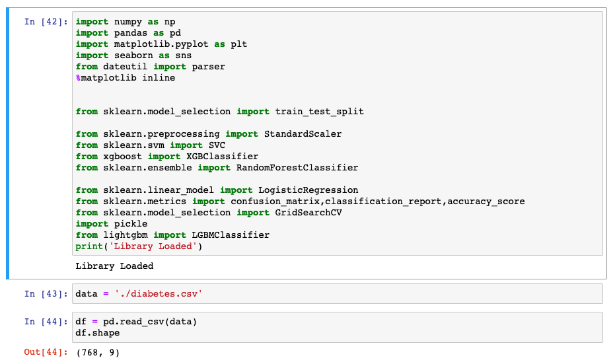Select the imports code cell In [42]

pyautogui.click(x=337, y=133)
